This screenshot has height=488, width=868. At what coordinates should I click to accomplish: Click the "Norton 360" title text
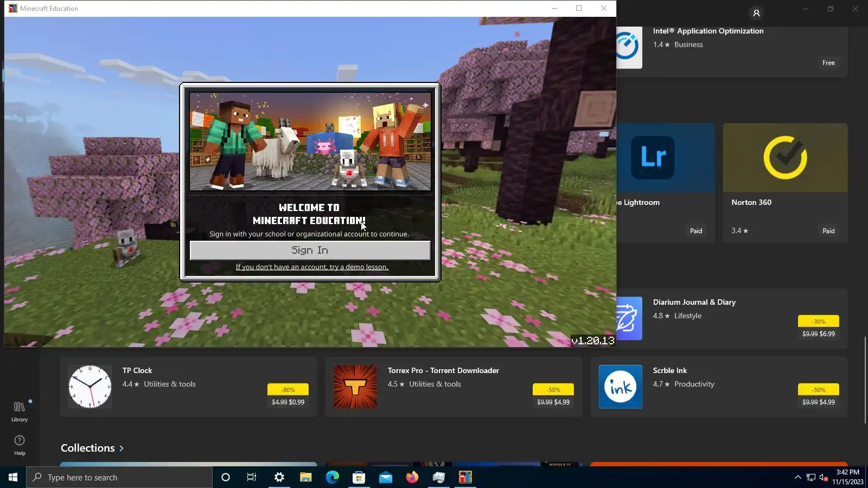751,202
